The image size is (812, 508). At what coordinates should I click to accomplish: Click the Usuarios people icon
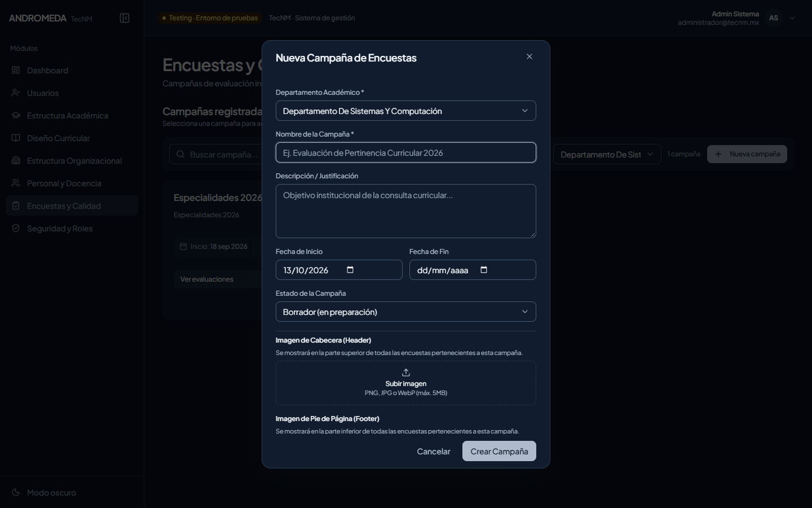click(16, 93)
